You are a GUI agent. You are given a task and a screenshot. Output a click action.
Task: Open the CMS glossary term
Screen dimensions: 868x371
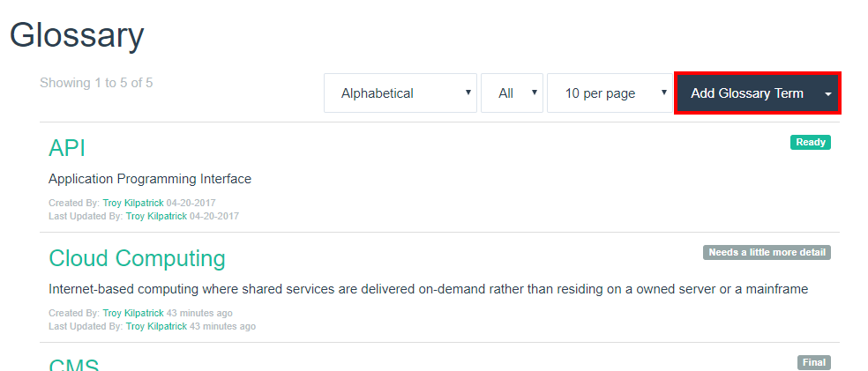click(x=73, y=365)
